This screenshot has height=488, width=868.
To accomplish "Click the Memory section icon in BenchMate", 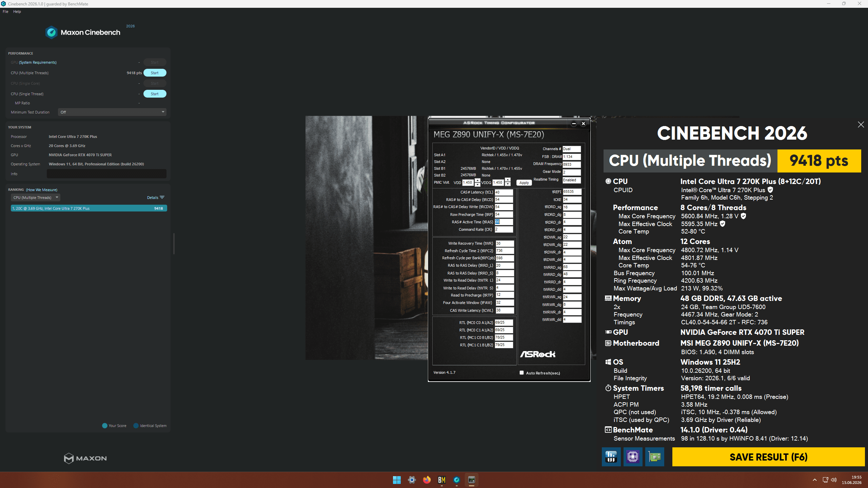I will pos(608,298).
